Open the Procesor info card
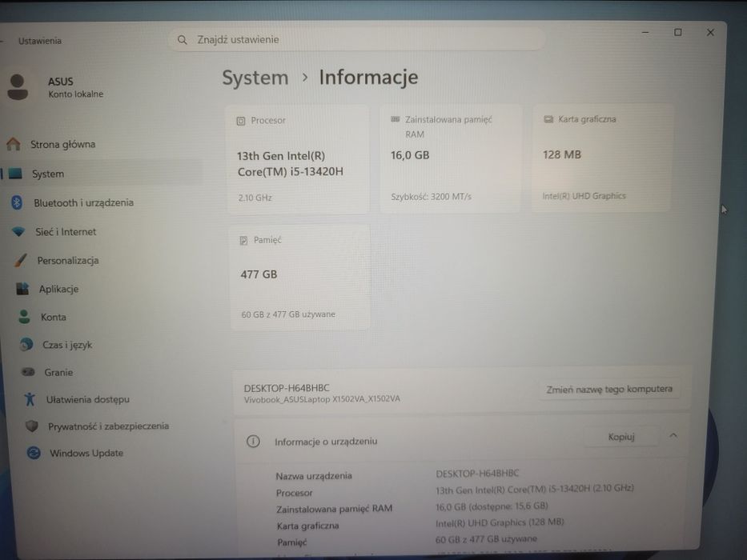The width and height of the screenshot is (747, 560). pyautogui.click(x=298, y=159)
